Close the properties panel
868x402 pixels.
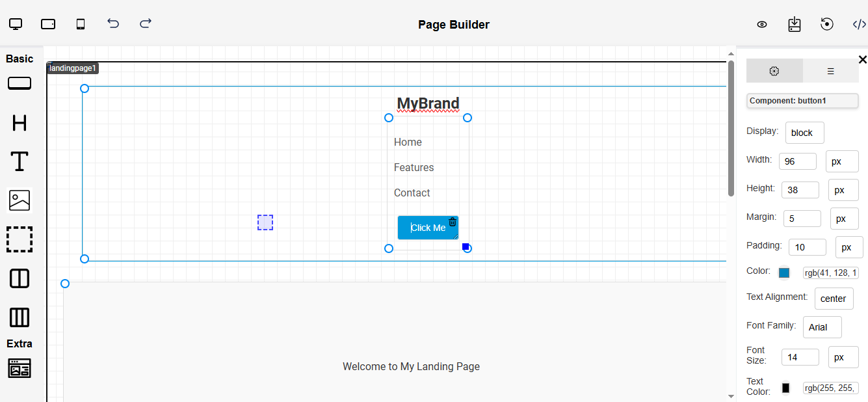point(863,60)
